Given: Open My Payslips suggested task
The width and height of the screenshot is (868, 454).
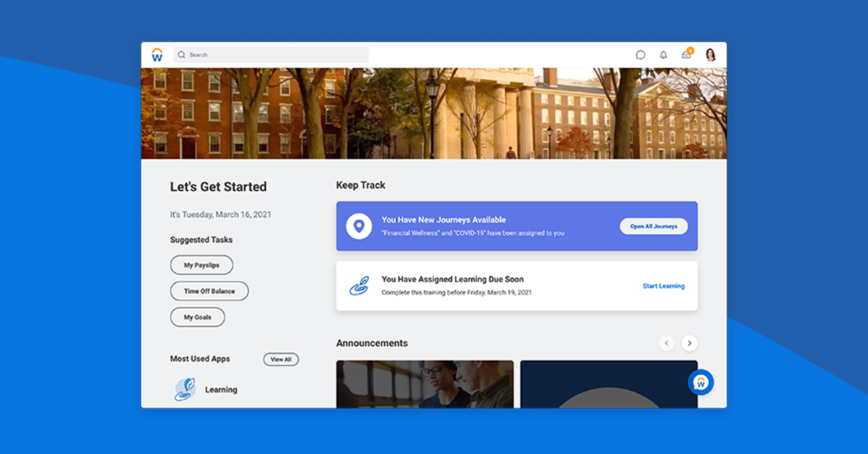Looking at the screenshot, I should [202, 265].
